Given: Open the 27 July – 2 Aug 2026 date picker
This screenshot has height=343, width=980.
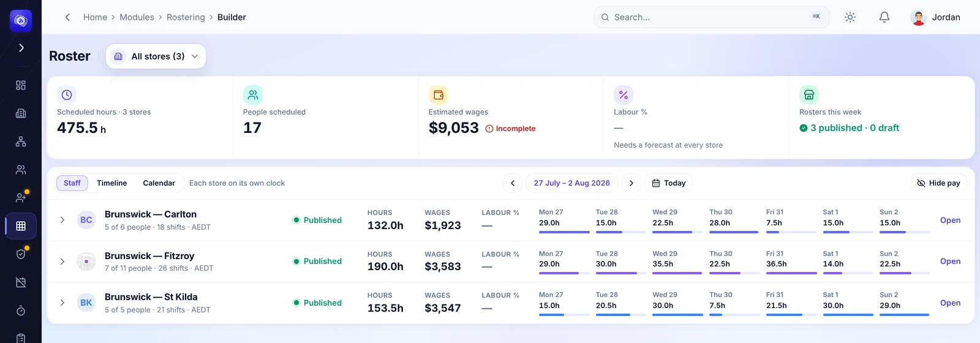Looking at the screenshot, I should click(572, 183).
